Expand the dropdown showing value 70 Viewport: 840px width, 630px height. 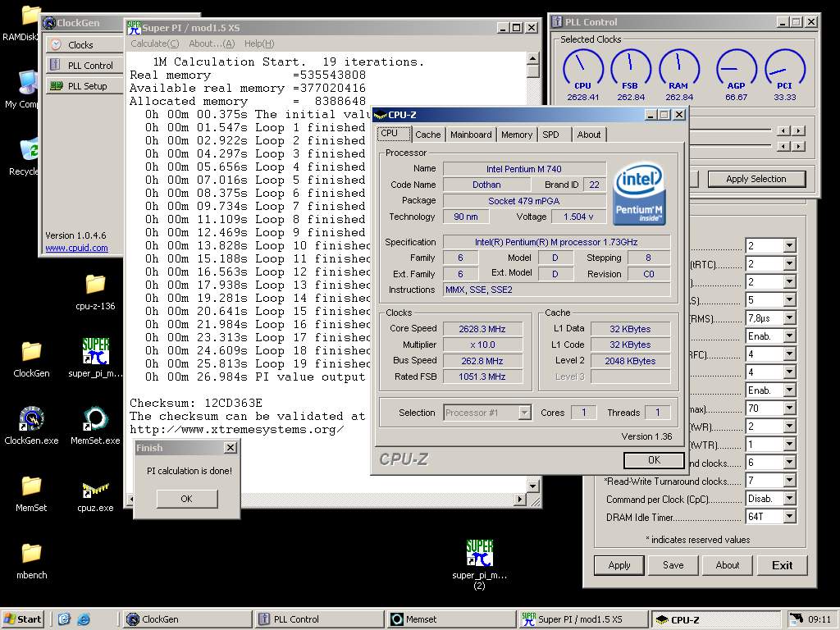point(789,409)
